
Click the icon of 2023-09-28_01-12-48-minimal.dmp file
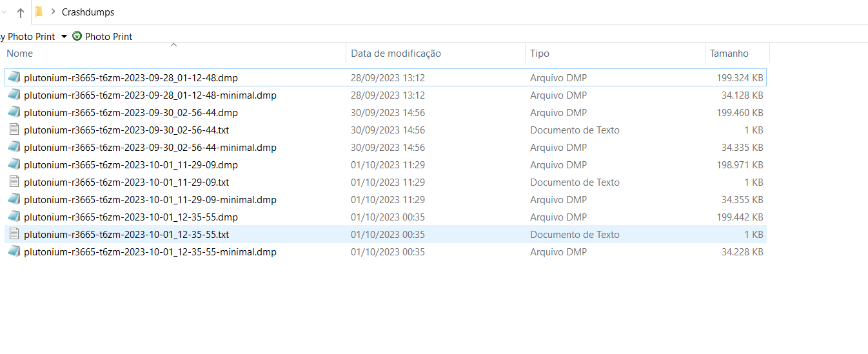[14, 95]
